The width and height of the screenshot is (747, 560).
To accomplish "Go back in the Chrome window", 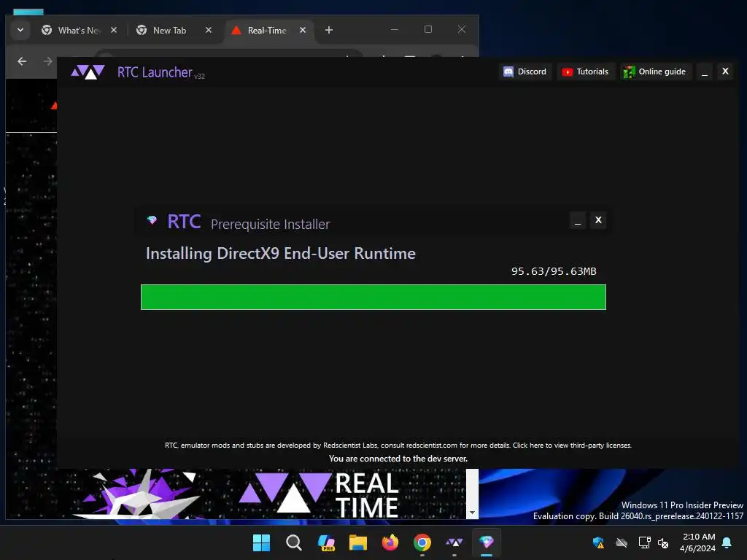I will [x=22, y=61].
